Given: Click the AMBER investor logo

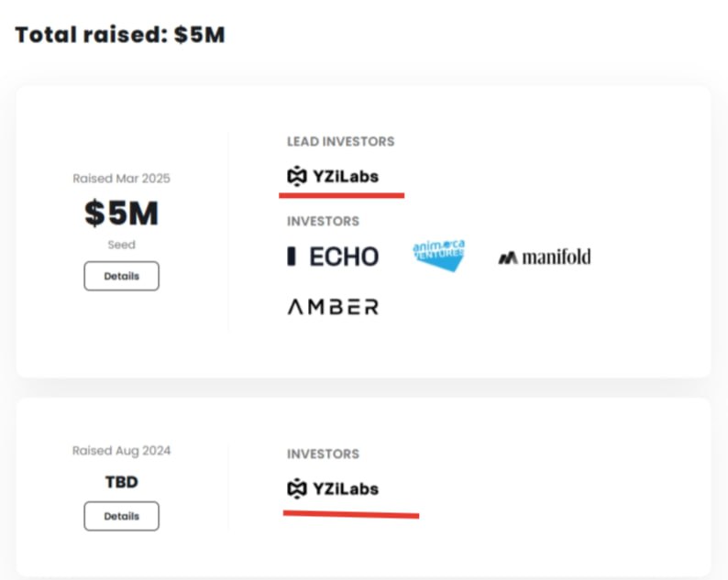Looking at the screenshot, I should (x=333, y=307).
